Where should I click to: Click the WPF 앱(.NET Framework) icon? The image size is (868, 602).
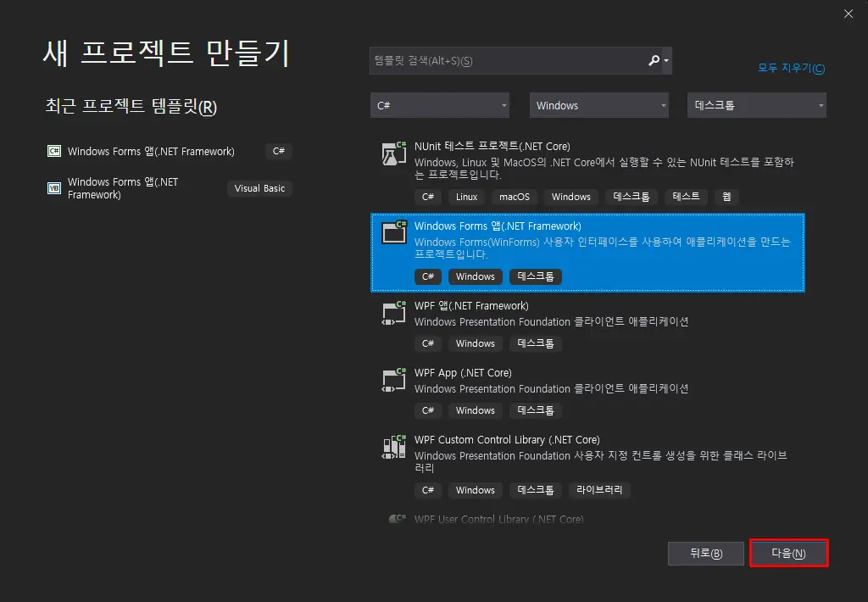(394, 312)
